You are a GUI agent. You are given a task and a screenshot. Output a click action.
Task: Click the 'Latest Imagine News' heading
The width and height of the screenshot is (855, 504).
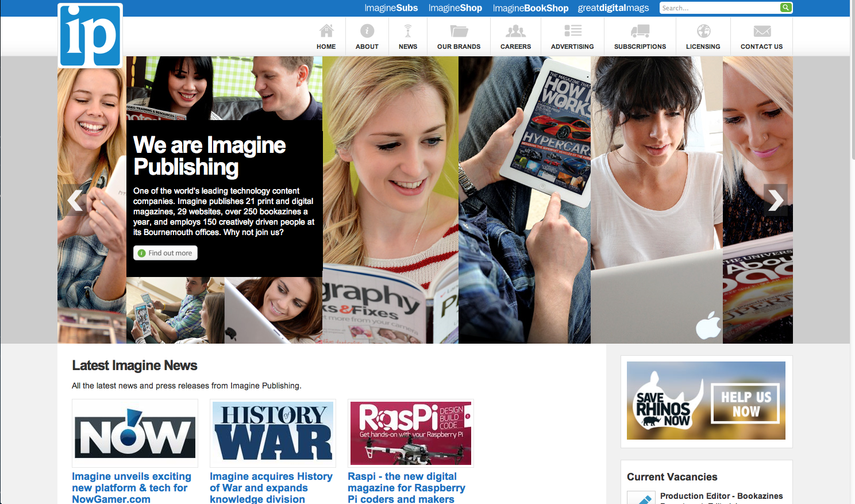[134, 366]
